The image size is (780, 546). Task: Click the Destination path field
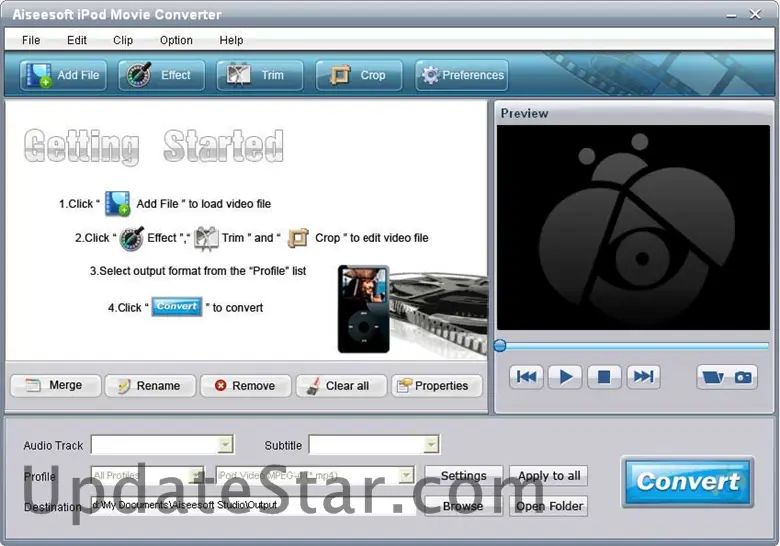tap(254, 505)
